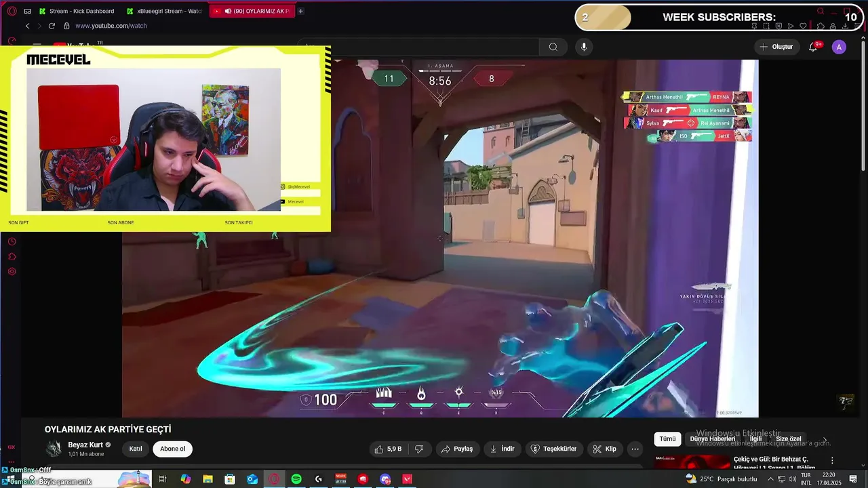Reload the YouTube page
The image size is (868, 488).
(x=52, y=26)
